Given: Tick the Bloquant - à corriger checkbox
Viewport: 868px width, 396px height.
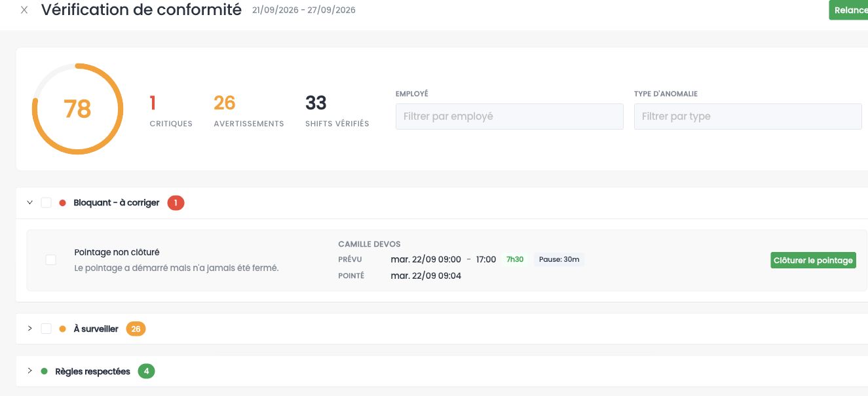Looking at the screenshot, I should coord(47,203).
